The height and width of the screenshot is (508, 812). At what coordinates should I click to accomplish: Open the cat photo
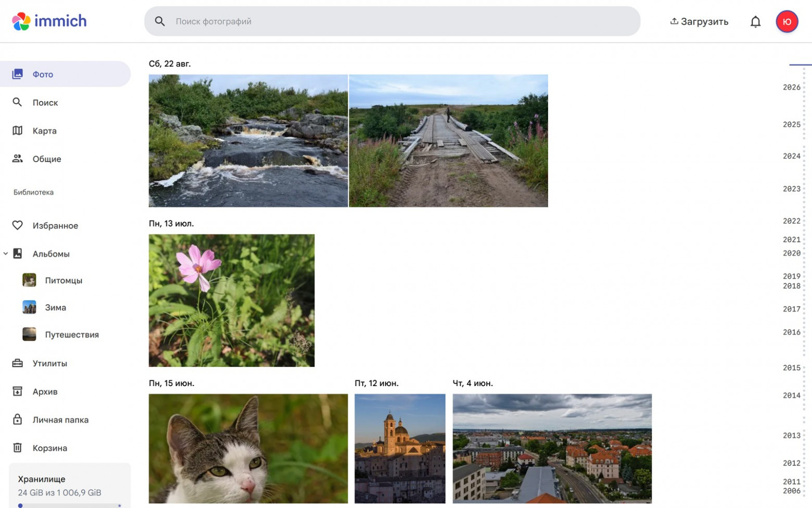248,449
